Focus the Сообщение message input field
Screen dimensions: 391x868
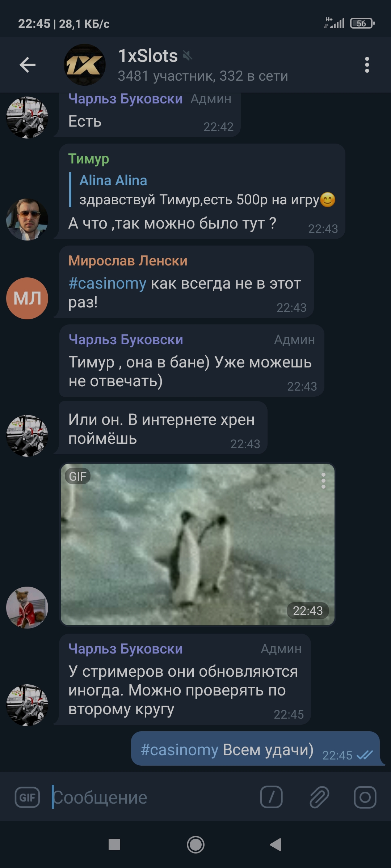[152, 797]
